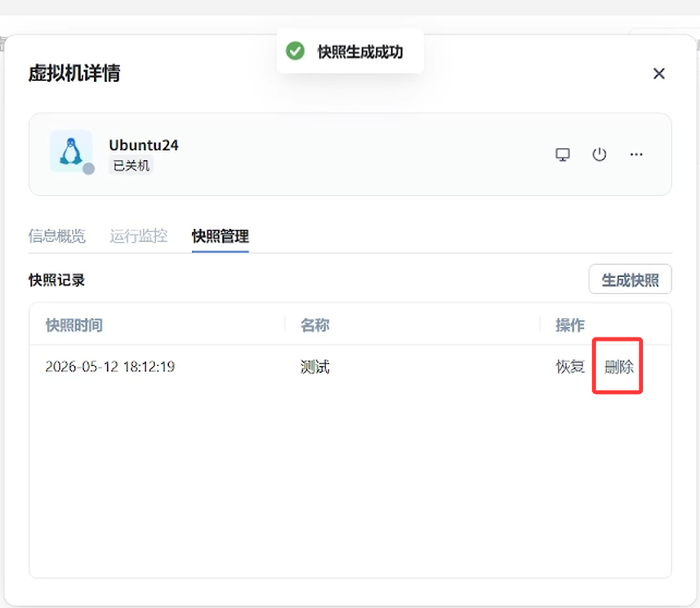Open the 运行监控 tab
The width and height of the screenshot is (700, 608).
click(x=138, y=235)
